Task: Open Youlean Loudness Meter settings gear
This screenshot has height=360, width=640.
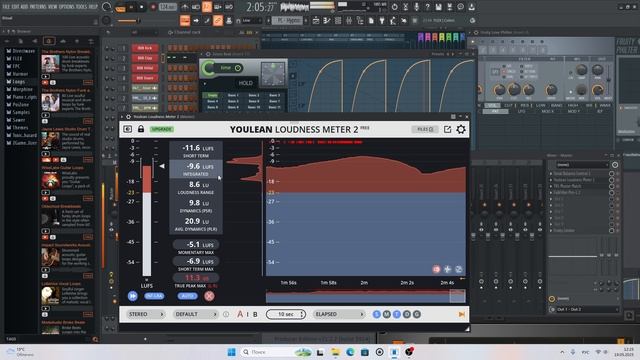Action: [461, 129]
